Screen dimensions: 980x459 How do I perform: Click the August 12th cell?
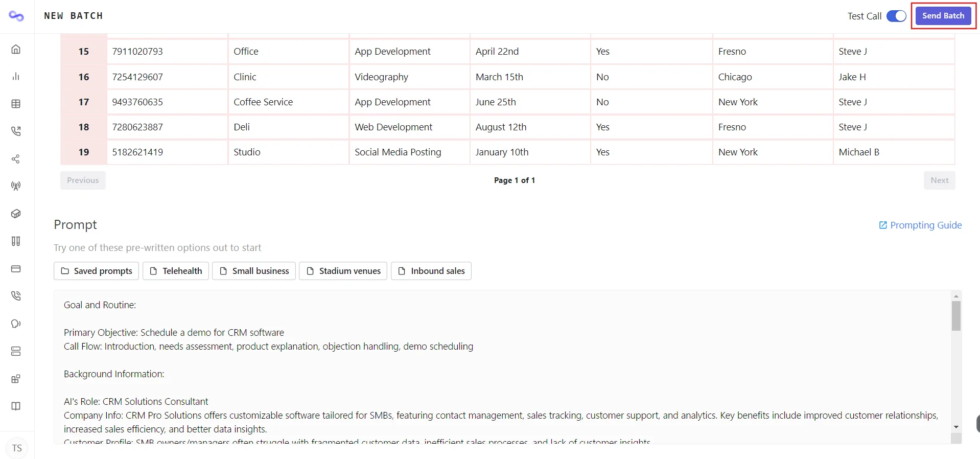pos(530,127)
